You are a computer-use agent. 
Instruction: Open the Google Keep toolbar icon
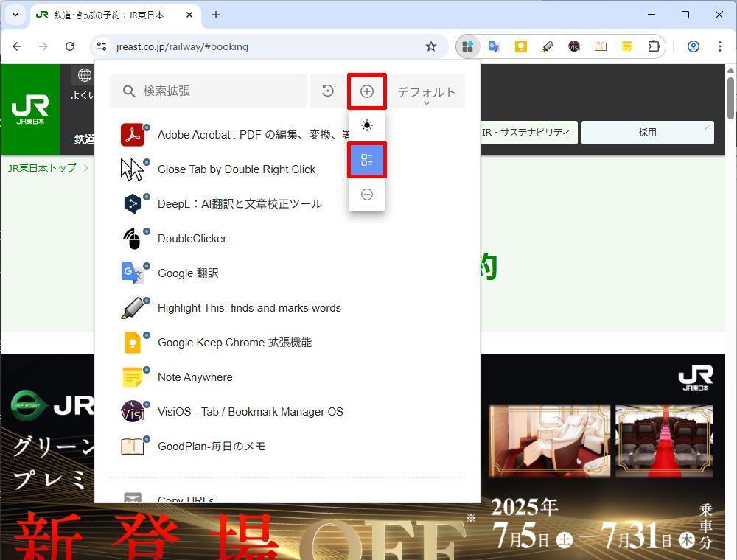coord(521,46)
